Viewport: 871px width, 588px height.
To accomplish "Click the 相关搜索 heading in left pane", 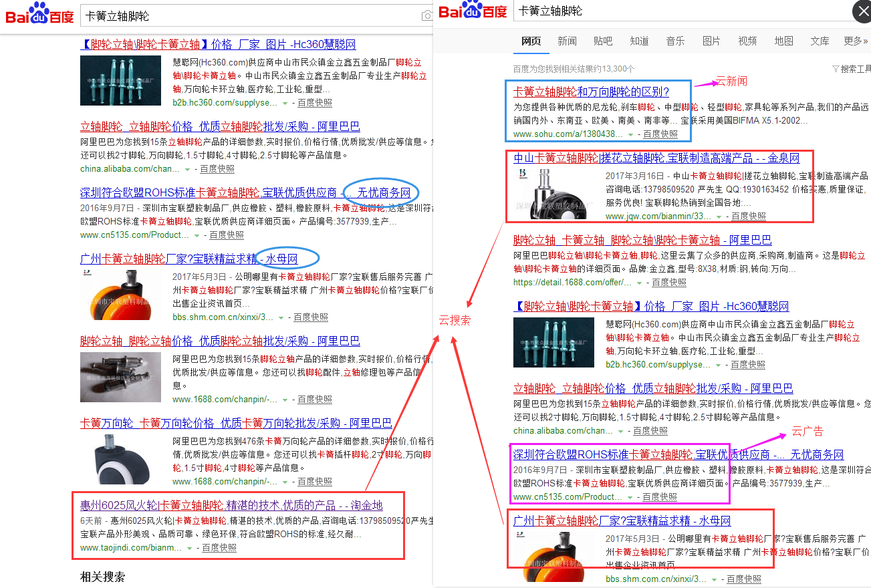I will click(x=102, y=577).
